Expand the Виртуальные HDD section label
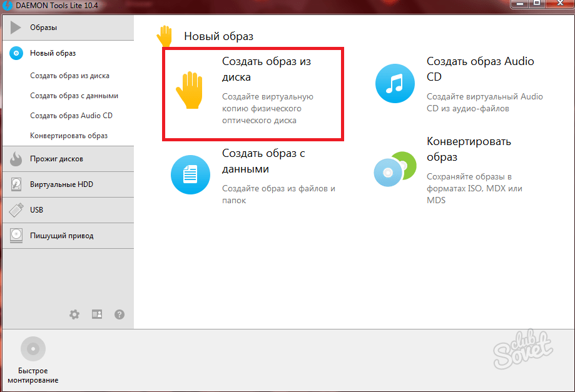Screen dimensions: 575x392 (61, 184)
